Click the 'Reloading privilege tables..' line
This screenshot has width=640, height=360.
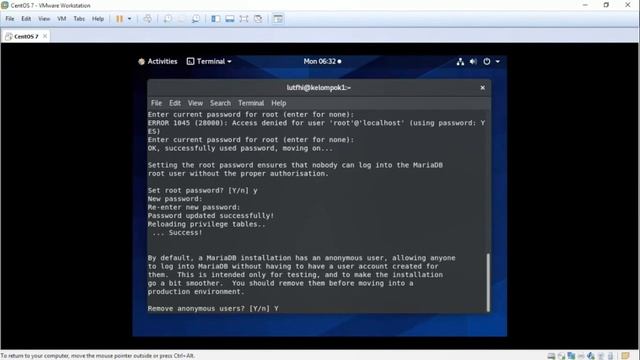pyautogui.click(x=207, y=224)
